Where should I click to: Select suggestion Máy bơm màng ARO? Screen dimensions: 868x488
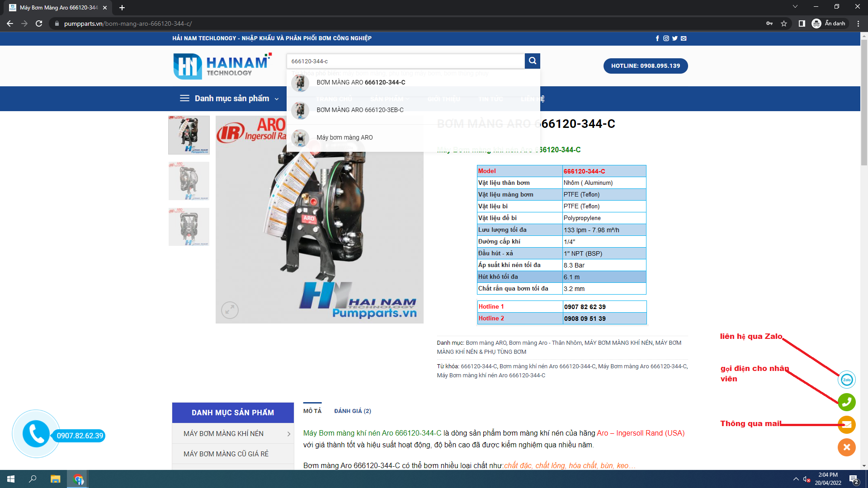coord(413,137)
